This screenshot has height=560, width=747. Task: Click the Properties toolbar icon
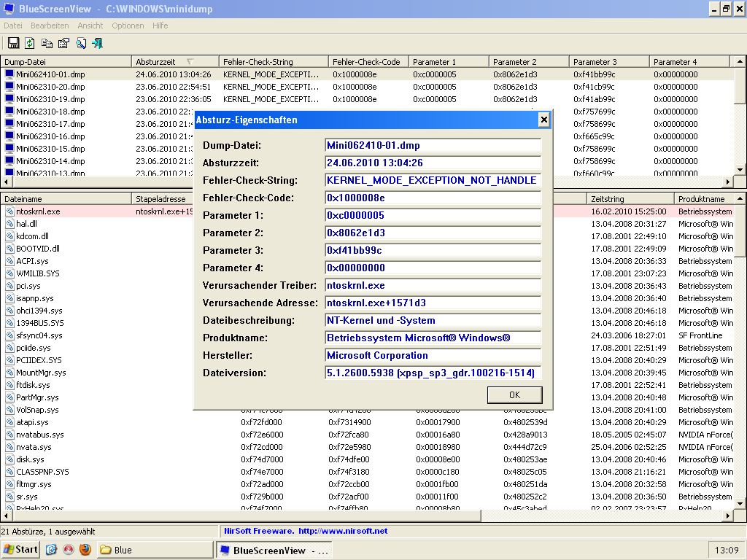[64, 43]
